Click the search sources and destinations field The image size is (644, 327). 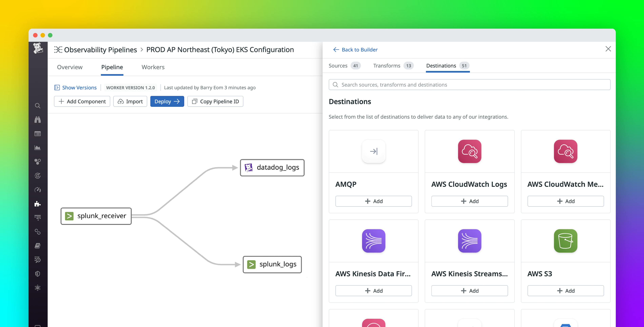tap(469, 85)
